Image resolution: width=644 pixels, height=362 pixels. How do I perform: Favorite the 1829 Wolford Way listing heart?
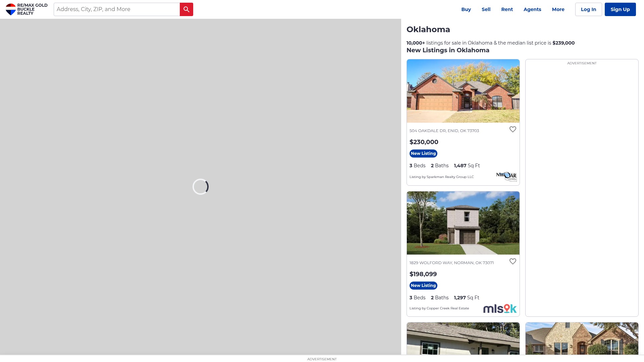tap(513, 261)
